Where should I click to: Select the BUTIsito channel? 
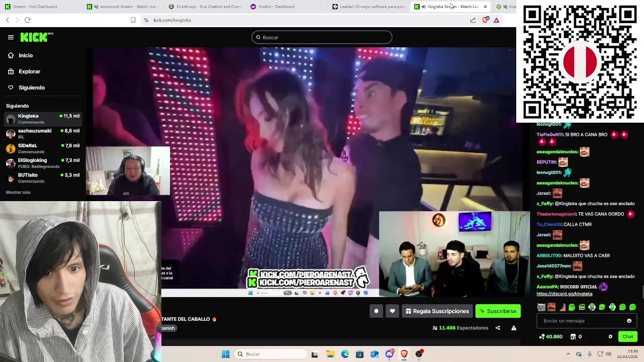[x=43, y=177]
